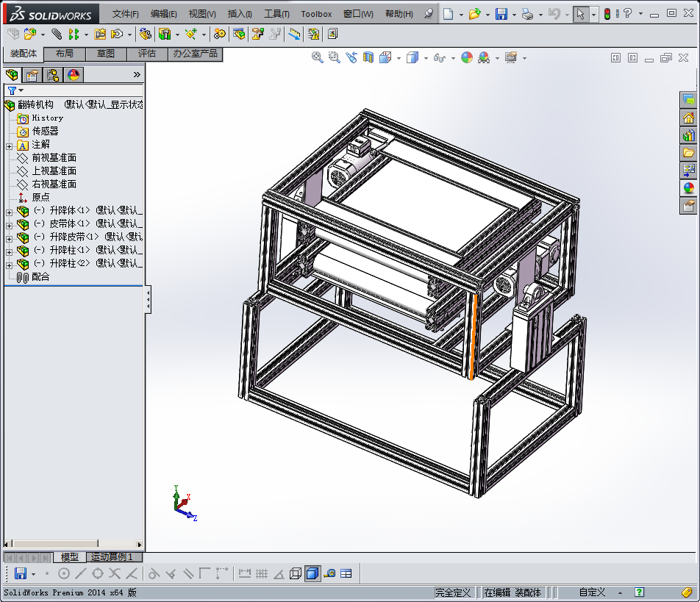The width and height of the screenshot is (700, 602).
Task: Open the Display Style dropdown arrow
Action: point(426,58)
